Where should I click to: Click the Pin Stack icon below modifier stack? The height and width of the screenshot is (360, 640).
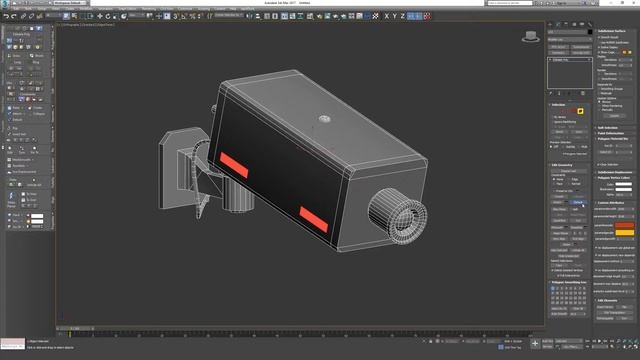click(x=551, y=93)
